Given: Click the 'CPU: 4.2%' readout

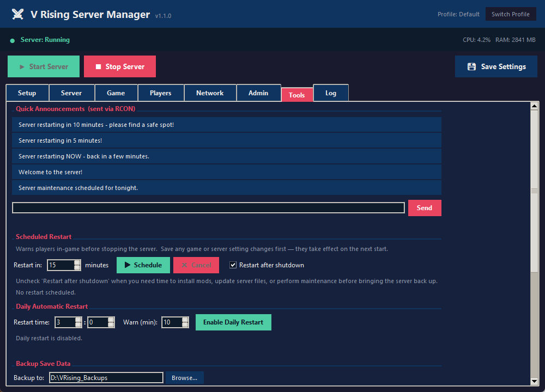Looking at the screenshot, I should pyautogui.click(x=476, y=40).
